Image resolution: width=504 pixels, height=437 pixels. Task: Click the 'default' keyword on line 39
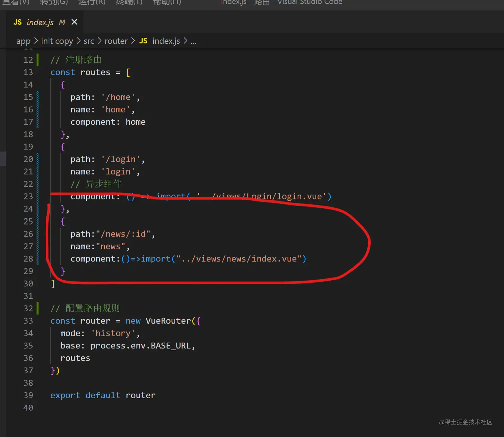[x=103, y=395]
